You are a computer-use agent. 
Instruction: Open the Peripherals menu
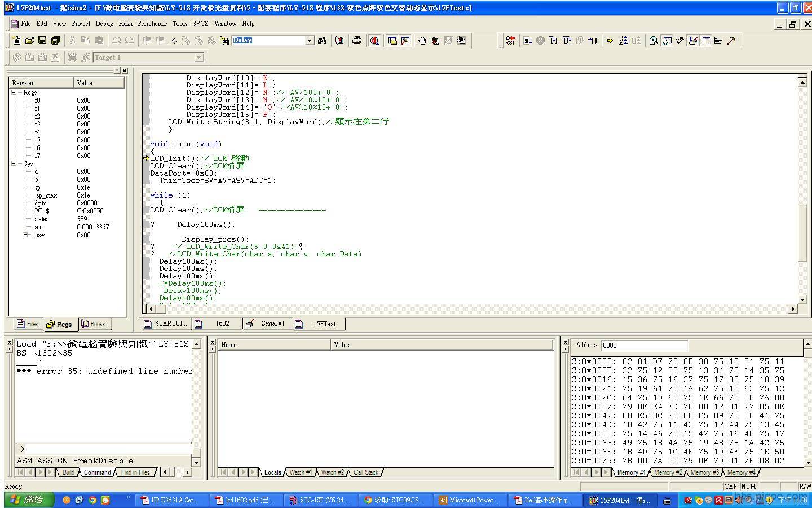[152, 24]
